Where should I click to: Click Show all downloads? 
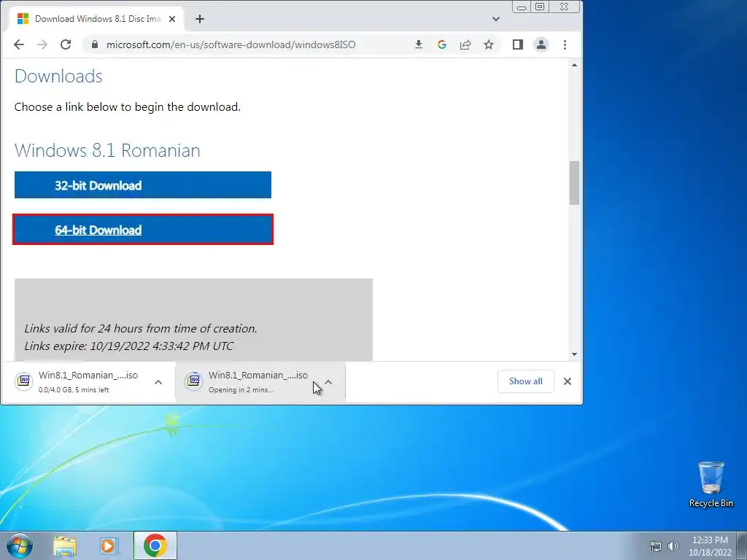525,381
